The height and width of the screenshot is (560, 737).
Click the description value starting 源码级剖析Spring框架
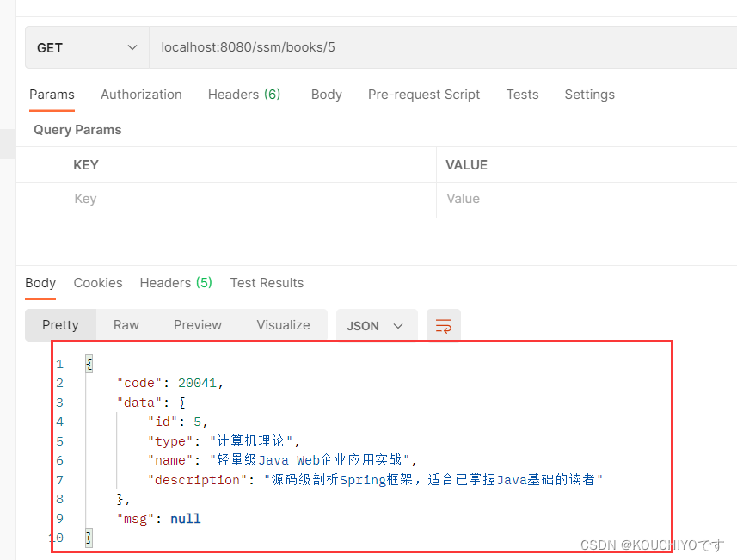coord(433,480)
